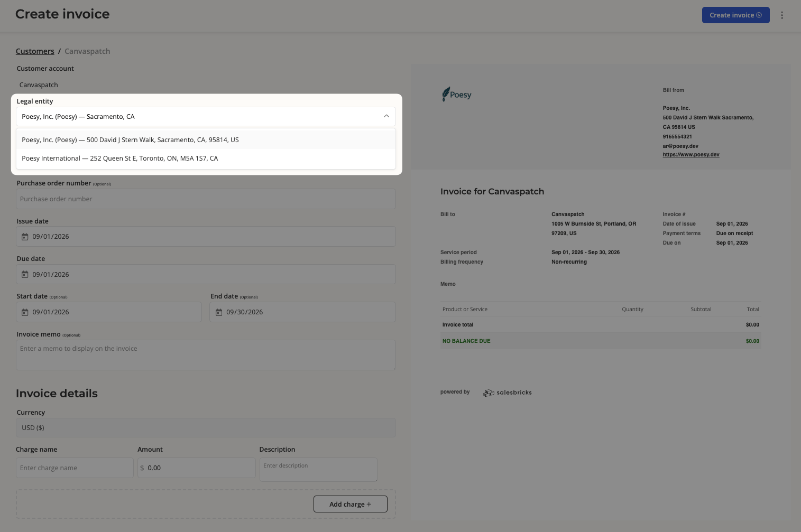Image resolution: width=801 pixels, height=532 pixels.
Task: Click the Create invoice button
Action: coord(735,15)
